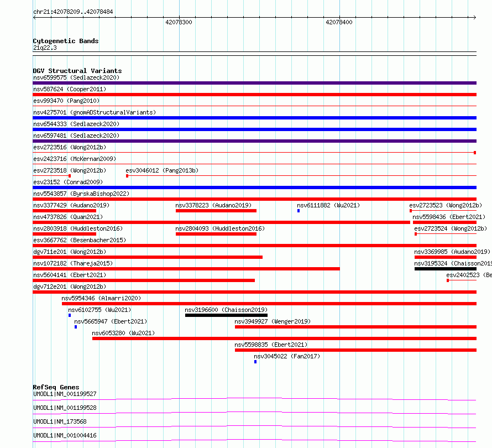Click black bar under nsv3196600 (Chaisson2019)
Screen dimensions: 492x448
tap(226, 315)
